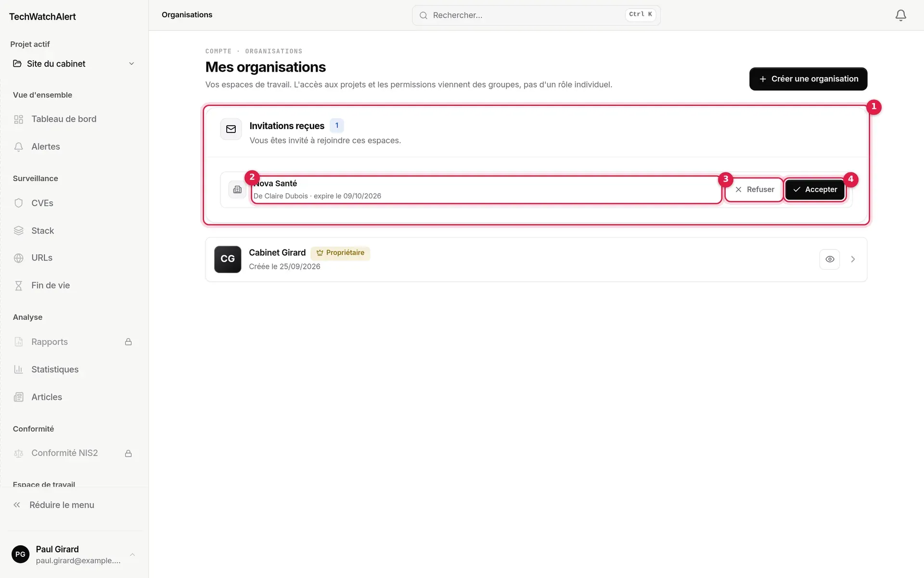Image resolution: width=924 pixels, height=578 pixels.
Task: Refuse the Nova Santé invitation
Action: 754,190
